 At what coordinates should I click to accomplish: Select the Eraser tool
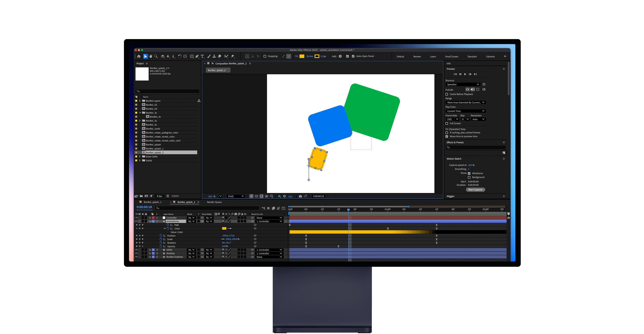(x=220, y=57)
